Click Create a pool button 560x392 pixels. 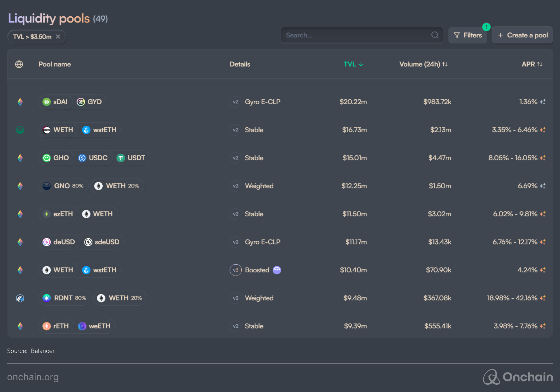522,35
